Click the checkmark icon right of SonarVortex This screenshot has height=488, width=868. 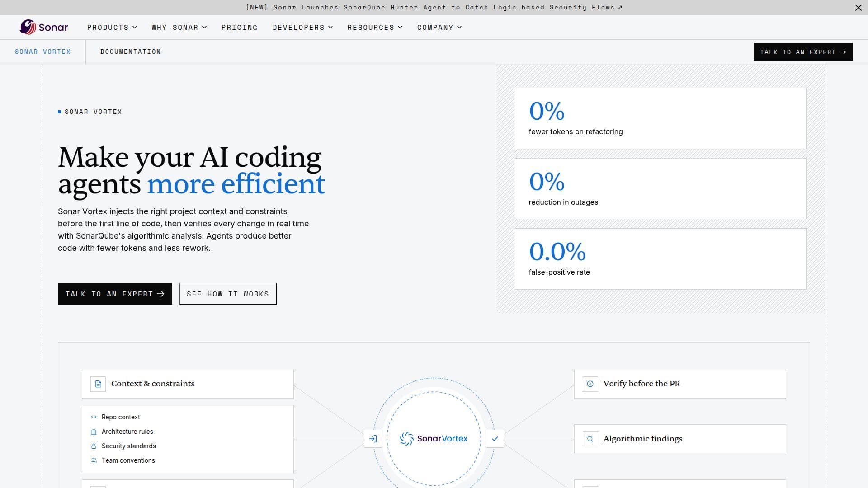point(495,439)
